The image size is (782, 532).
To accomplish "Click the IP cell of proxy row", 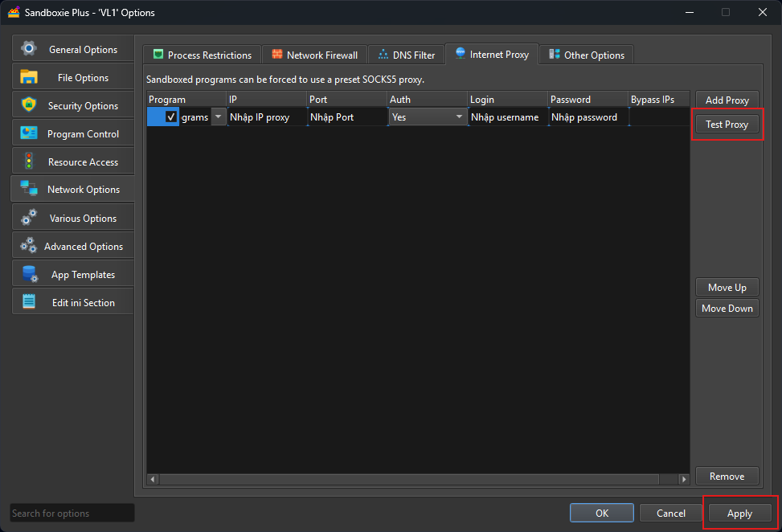I will pyautogui.click(x=266, y=117).
